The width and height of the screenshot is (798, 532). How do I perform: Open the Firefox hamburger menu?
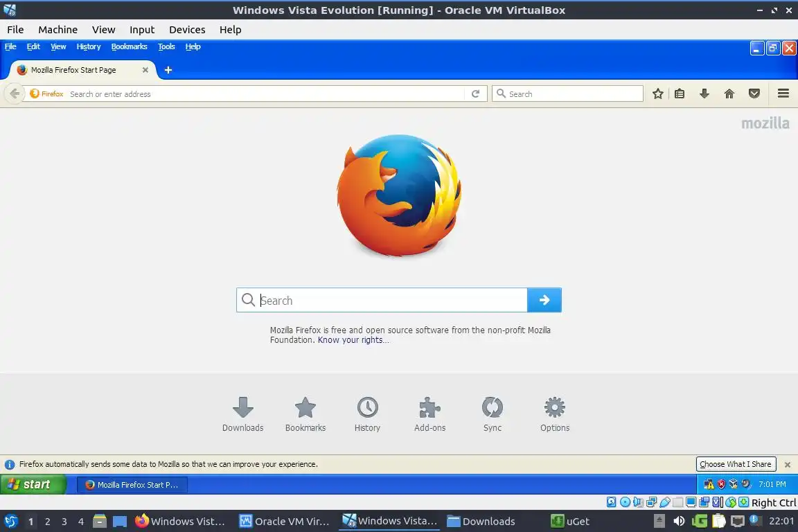783,93
